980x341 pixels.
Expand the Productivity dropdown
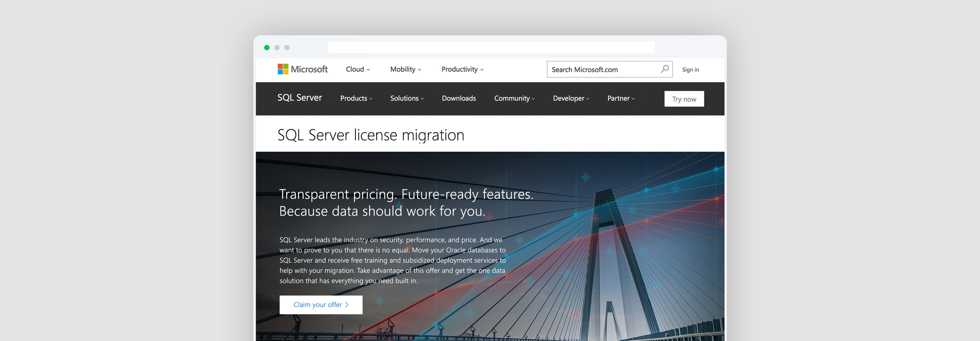(x=462, y=69)
